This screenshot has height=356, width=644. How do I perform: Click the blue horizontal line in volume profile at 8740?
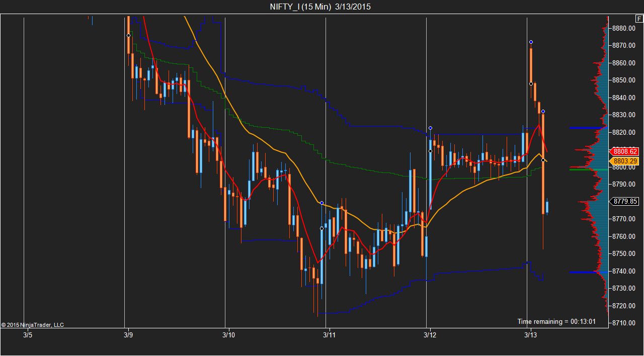(588, 272)
